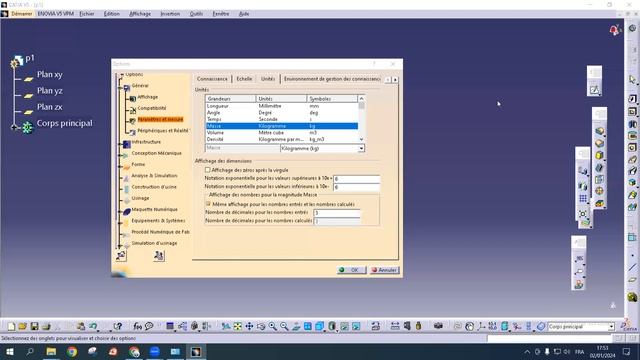Screen dimensions: 640x360
Task: Switch to the Echelle tab
Action: click(244, 79)
